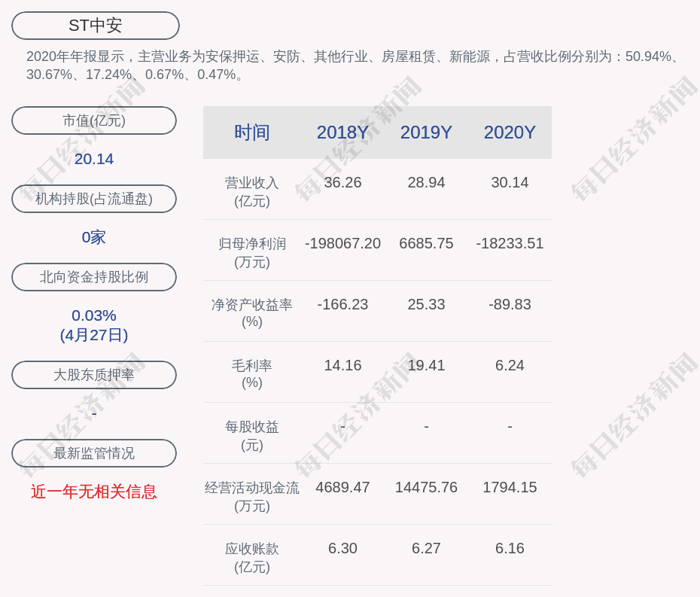Click the 大股东质押率 label pill

point(94,375)
